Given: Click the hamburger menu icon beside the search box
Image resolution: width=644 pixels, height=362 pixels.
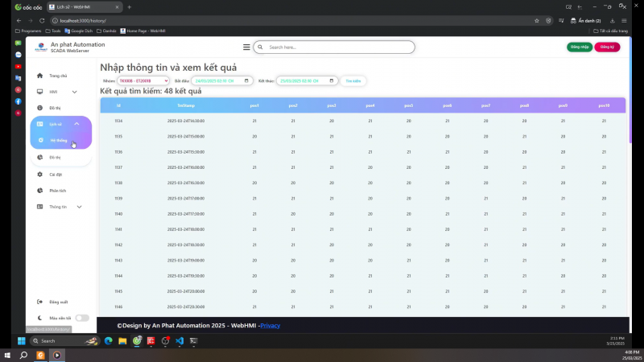Looking at the screenshot, I should [246, 47].
